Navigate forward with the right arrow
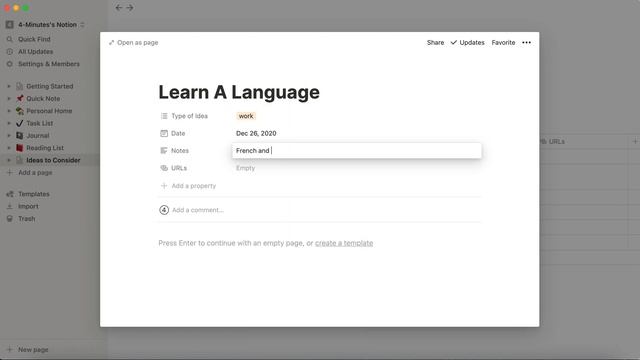The width and height of the screenshot is (640, 360). [x=130, y=8]
